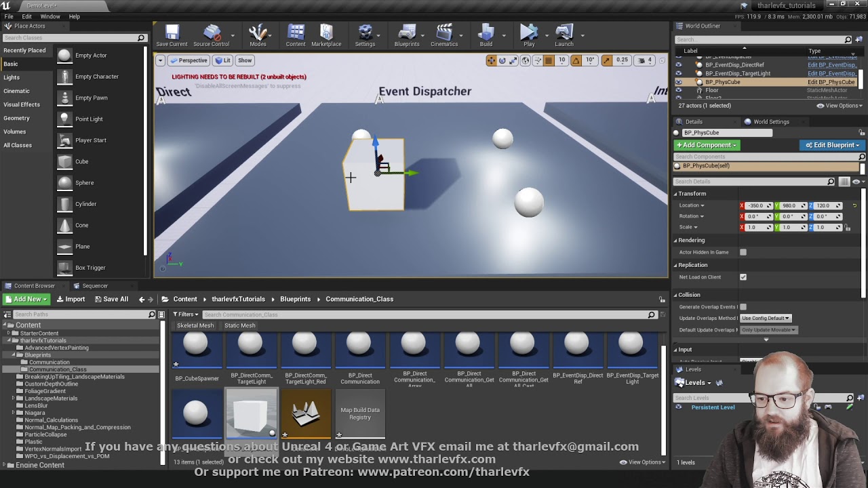Click the Perspective viewport button

click(x=189, y=60)
